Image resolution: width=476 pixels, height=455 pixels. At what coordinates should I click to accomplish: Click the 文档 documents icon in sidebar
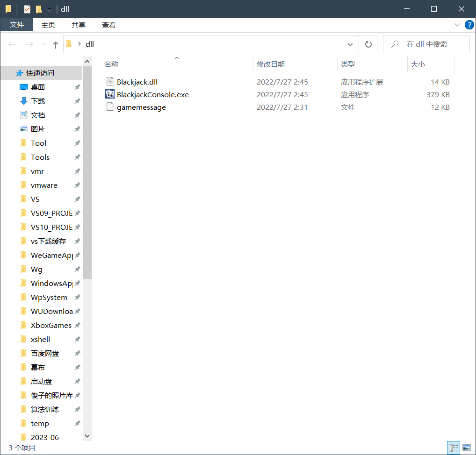[24, 115]
